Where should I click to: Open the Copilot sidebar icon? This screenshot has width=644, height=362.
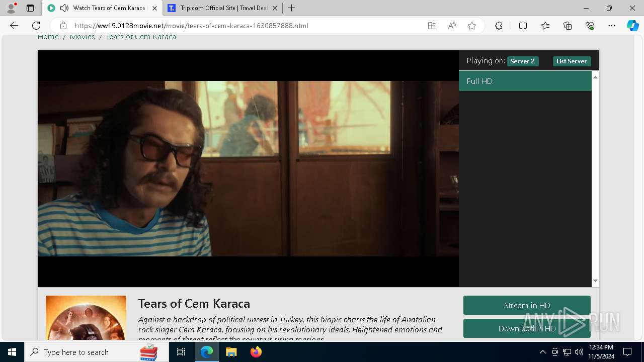click(x=633, y=26)
